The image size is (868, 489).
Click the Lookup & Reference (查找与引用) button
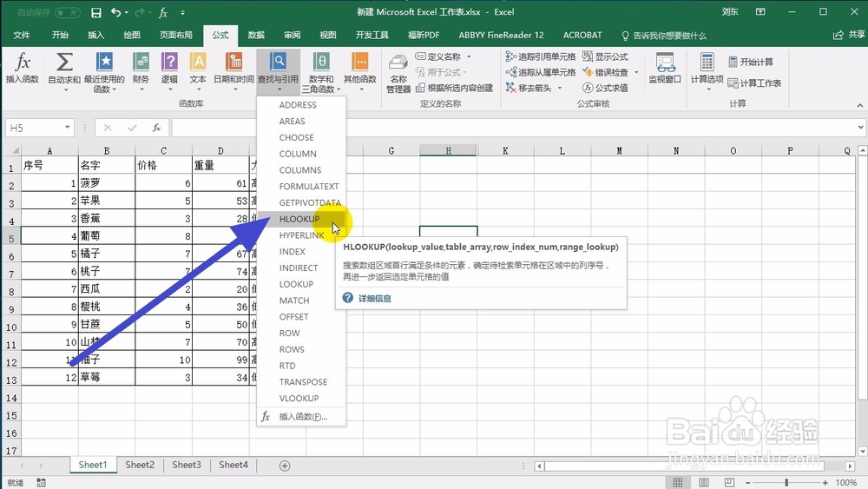point(278,72)
